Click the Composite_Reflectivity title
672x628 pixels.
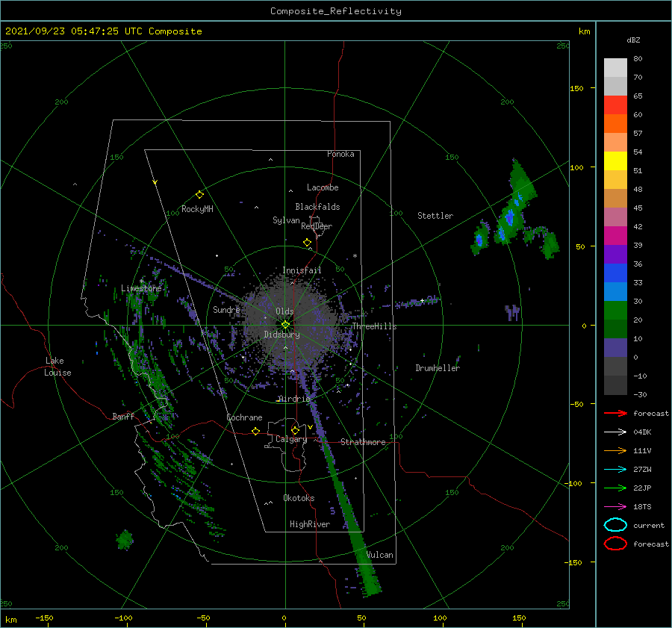point(336,11)
